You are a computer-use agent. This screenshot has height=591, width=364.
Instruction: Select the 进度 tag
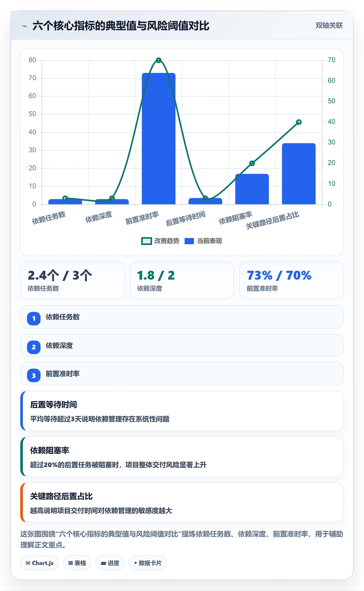point(110,563)
